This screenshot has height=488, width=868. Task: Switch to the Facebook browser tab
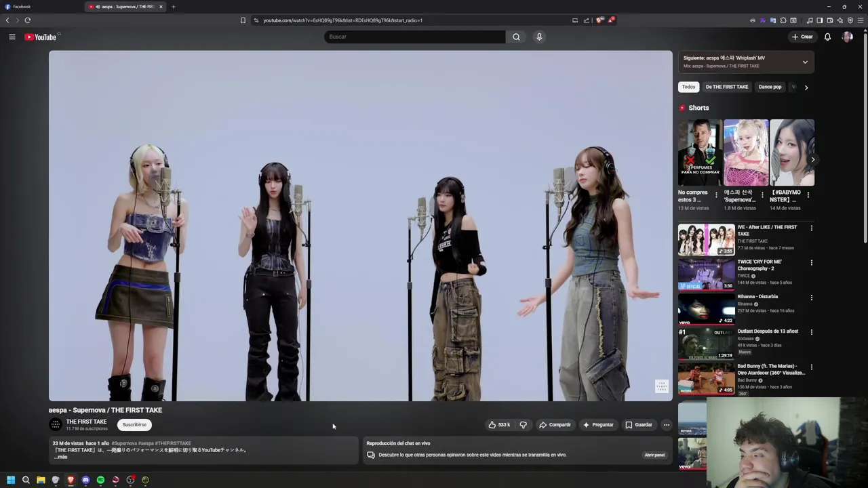click(41, 7)
